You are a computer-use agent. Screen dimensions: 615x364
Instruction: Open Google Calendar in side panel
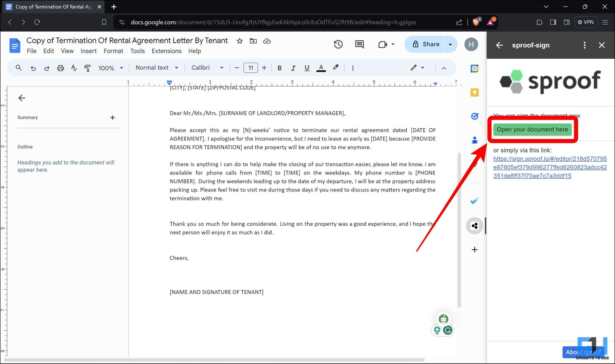point(474,69)
